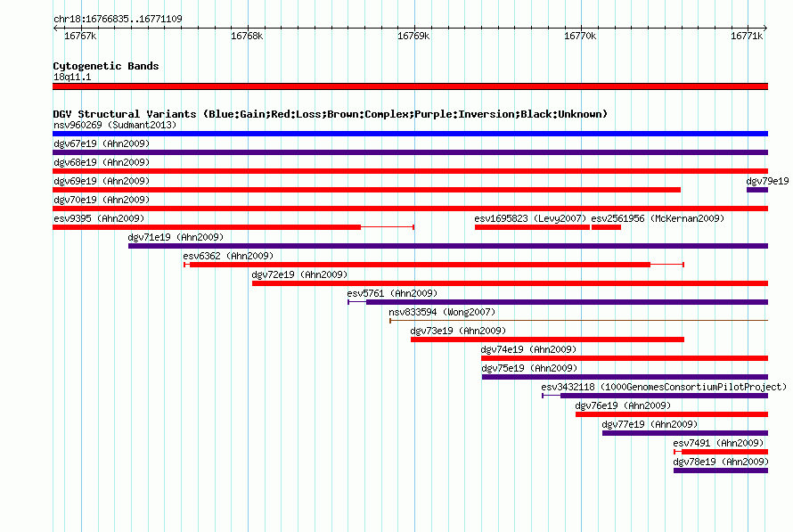Screen dimensions: 793x532
Task: Open the dgv67e19 (Ahn2009) label
Action: (102, 143)
